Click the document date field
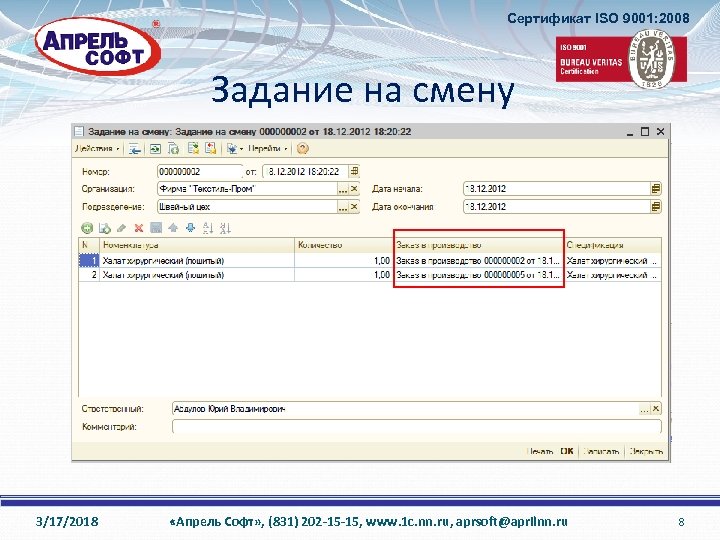 305,172
